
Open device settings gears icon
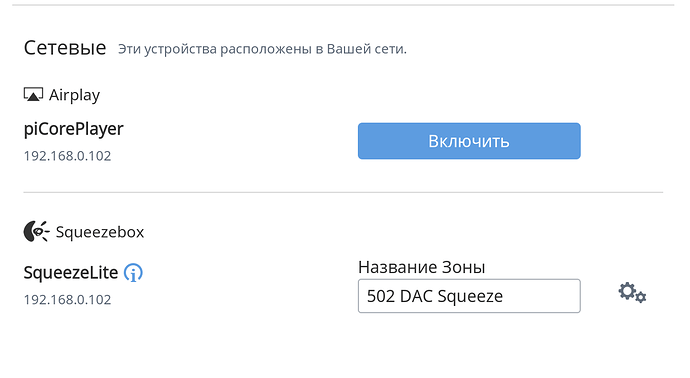632,293
